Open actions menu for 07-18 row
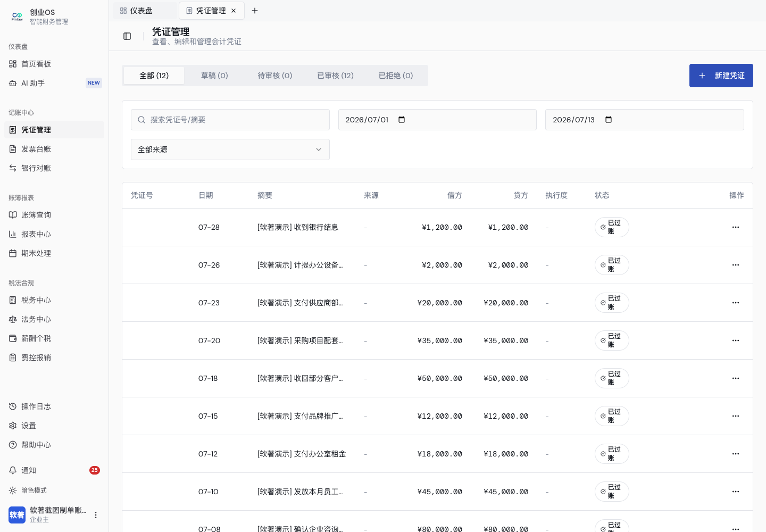Image resolution: width=766 pixels, height=532 pixels. click(x=736, y=378)
